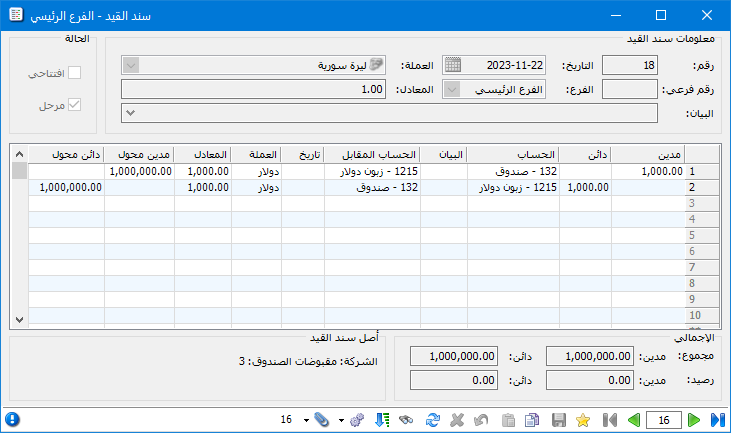Click the الحساب المقابل column header
Viewport: 731px width, 433px height.
coord(372,155)
